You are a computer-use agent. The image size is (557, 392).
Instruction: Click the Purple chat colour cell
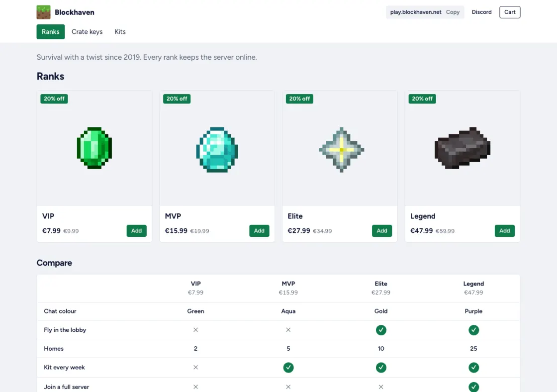[473, 311]
